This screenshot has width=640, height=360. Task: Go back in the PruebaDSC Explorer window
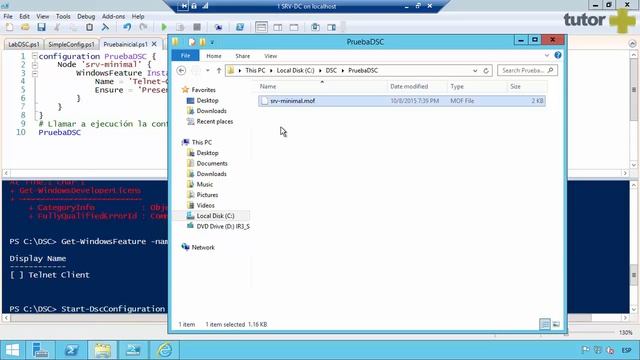[181, 71]
